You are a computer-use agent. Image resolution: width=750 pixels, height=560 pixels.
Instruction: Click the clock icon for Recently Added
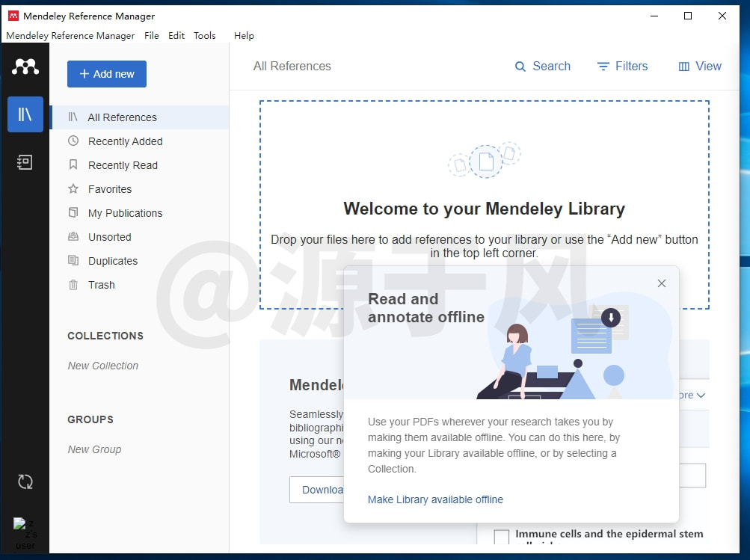pyautogui.click(x=73, y=141)
